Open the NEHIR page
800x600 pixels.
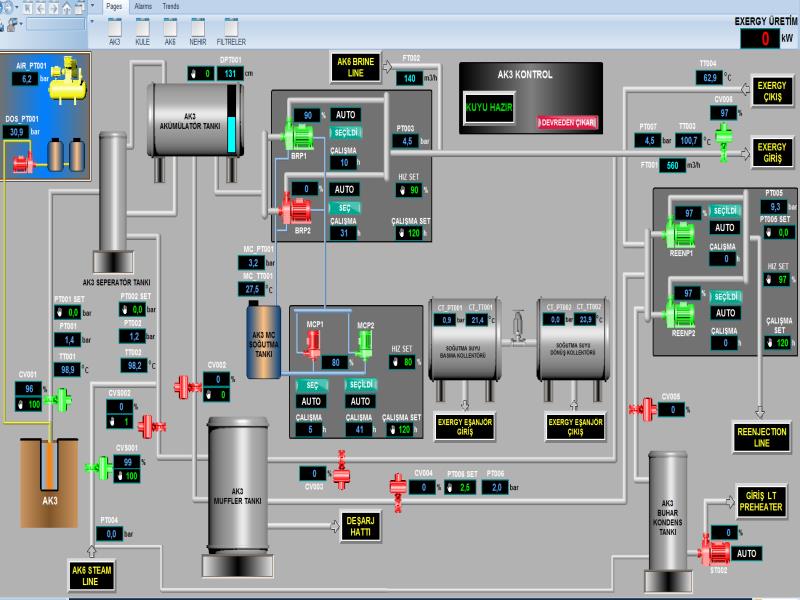pyautogui.click(x=198, y=32)
